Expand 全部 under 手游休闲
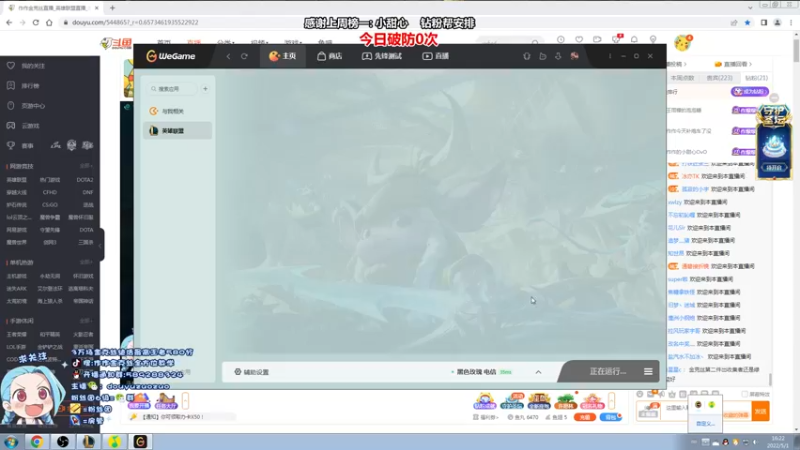The width and height of the screenshot is (800, 450). (x=86, y=321)
